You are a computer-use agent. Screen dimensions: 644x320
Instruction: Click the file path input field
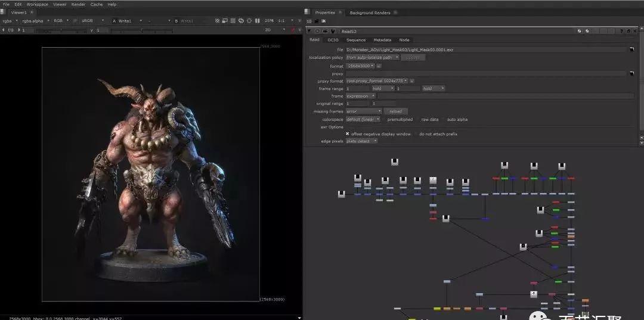point(486,49)
